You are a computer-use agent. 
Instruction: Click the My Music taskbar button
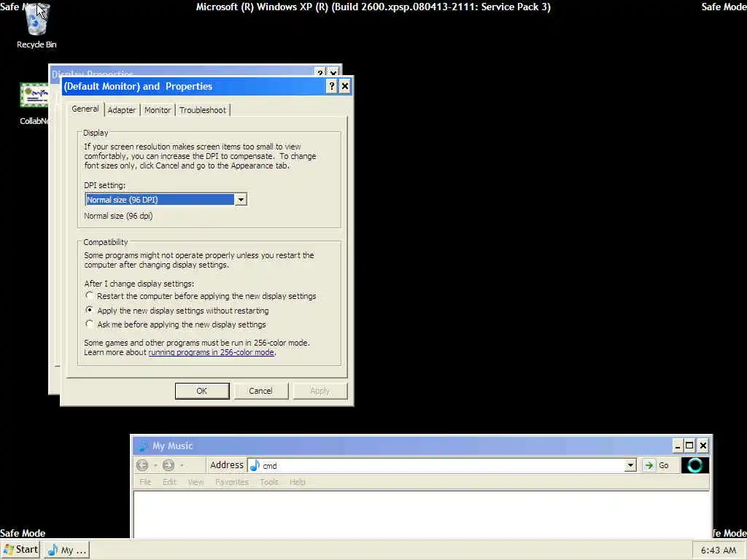point(67,550)
